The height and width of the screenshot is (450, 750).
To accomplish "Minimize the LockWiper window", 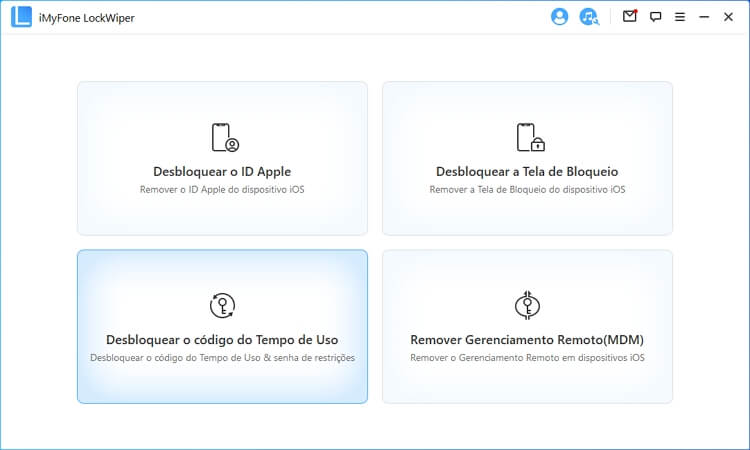I will coord(704,17).
